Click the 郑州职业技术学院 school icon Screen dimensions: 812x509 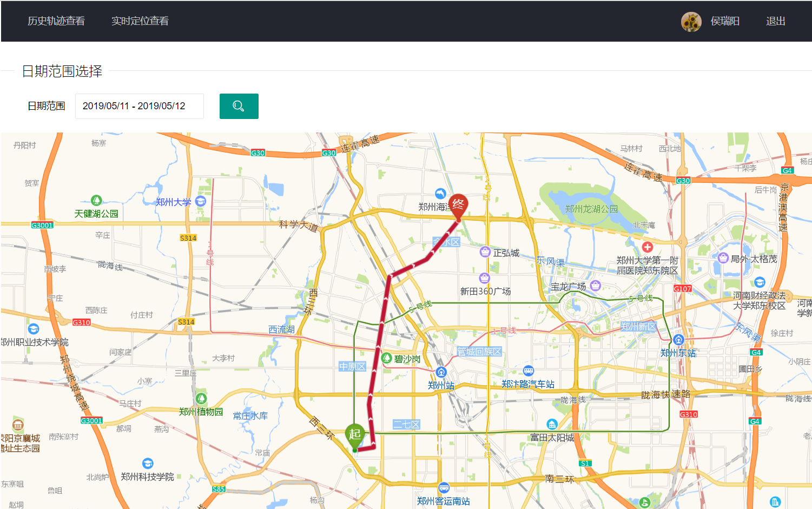point(34,329)
